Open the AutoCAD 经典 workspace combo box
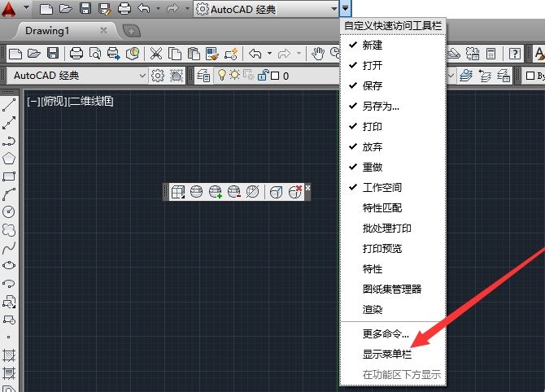 (78, 76)
